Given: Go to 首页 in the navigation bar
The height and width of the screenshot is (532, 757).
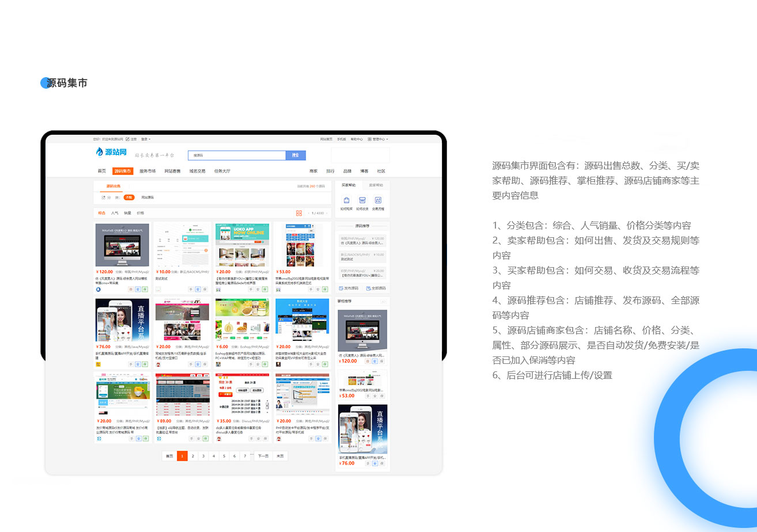Looking at the screenshot, I should [102, 171].
